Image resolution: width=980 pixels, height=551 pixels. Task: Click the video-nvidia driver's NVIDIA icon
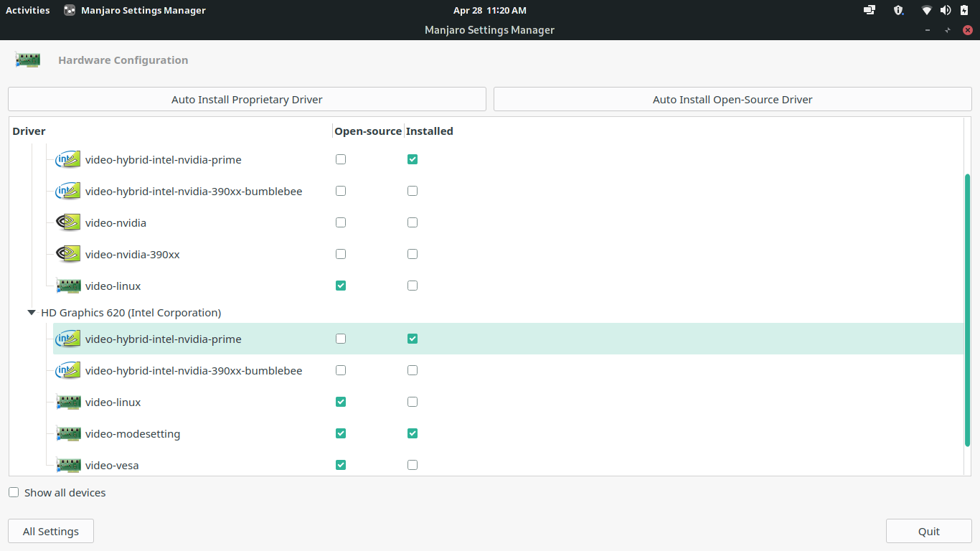[x=68, y=222]
